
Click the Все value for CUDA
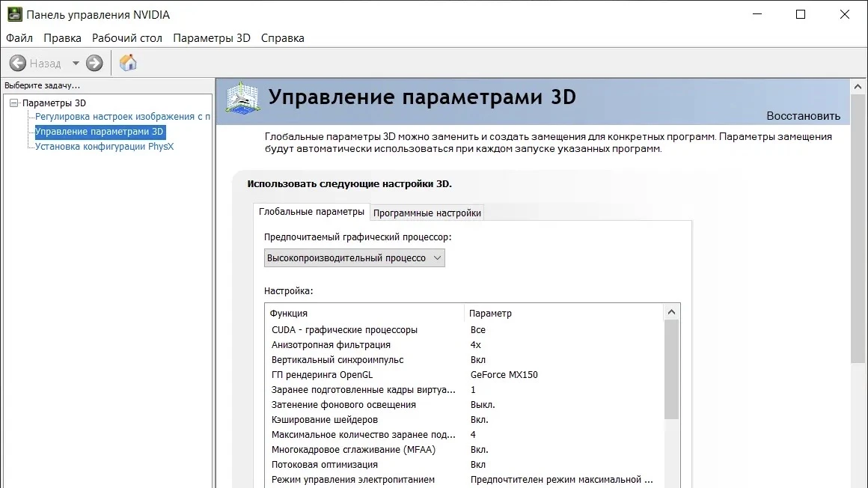pyautogui.click(x=477, y=329)
